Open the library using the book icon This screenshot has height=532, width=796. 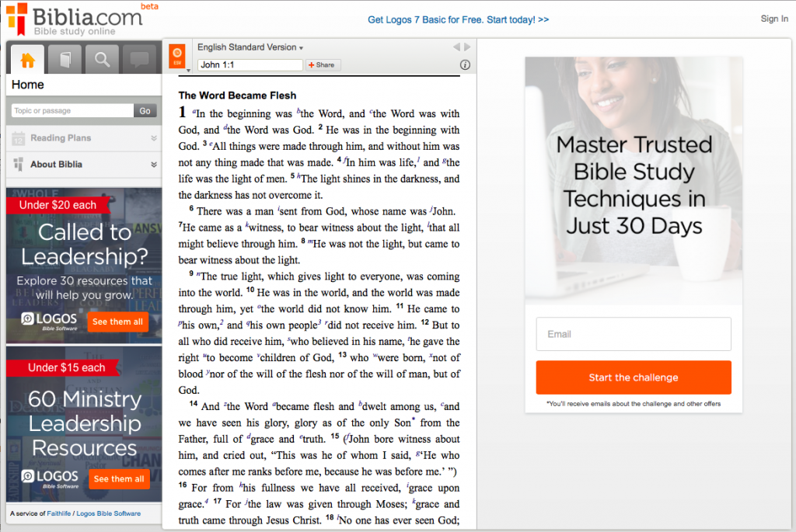65,58
